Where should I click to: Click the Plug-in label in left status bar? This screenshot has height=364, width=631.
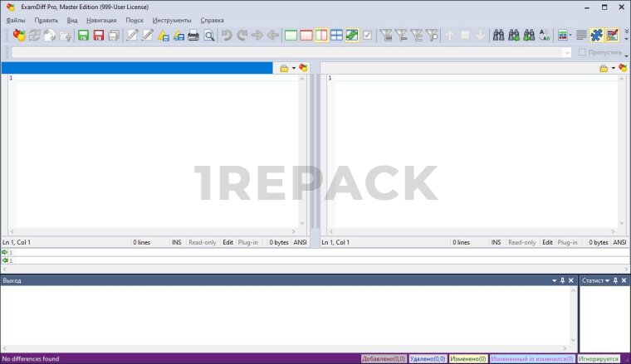click(248, 242)
